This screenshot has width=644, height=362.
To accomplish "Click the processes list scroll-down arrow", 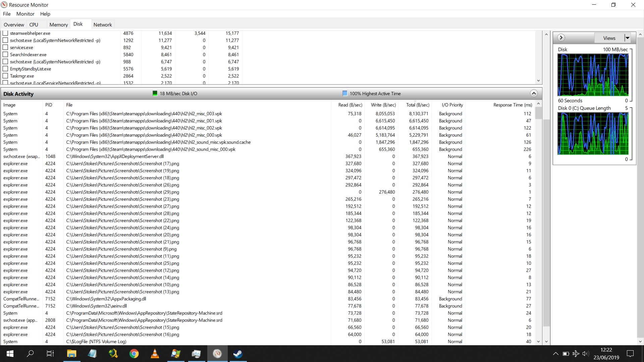I will [538, 80].
